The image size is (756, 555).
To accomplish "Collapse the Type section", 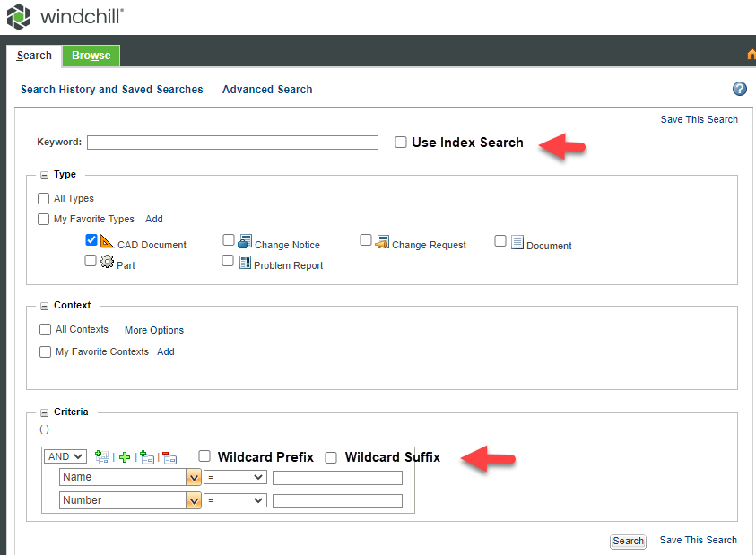I will click(x=45, y=175).
